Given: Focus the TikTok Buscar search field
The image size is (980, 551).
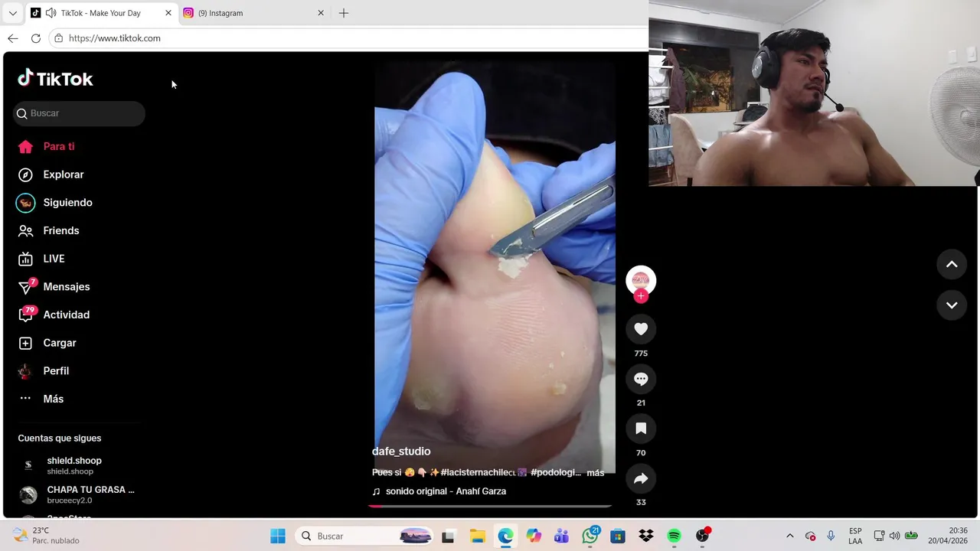Looking at the screenshot, I should pos(79,113).
